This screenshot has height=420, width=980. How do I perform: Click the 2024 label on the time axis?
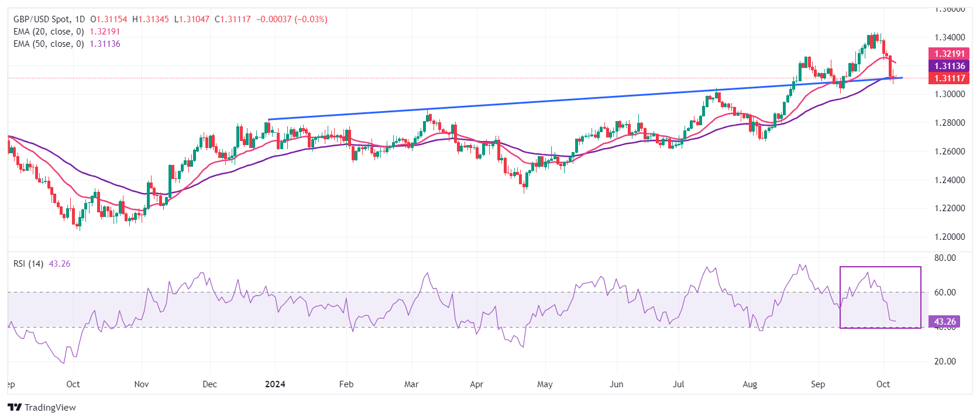click(275, 384)
